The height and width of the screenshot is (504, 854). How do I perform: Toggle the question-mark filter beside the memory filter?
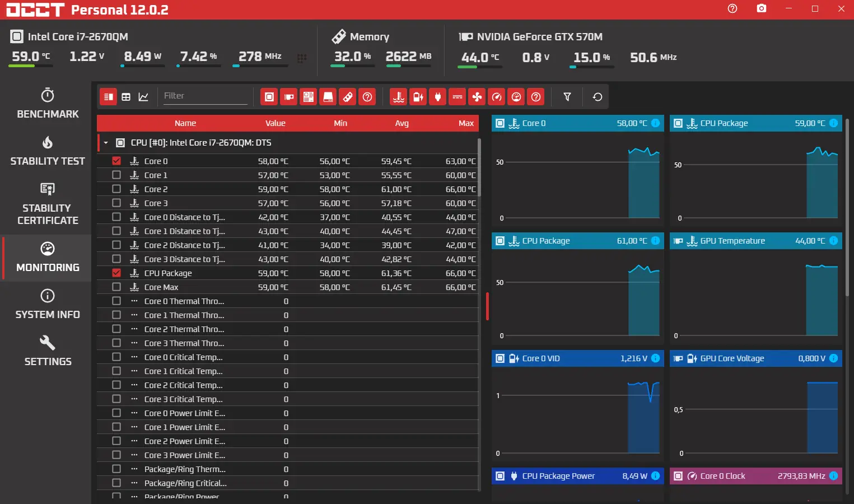point(367,97)
